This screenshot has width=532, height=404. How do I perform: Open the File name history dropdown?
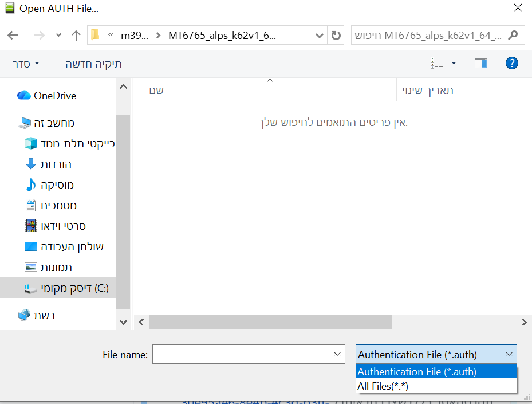[x=337, y=354]
